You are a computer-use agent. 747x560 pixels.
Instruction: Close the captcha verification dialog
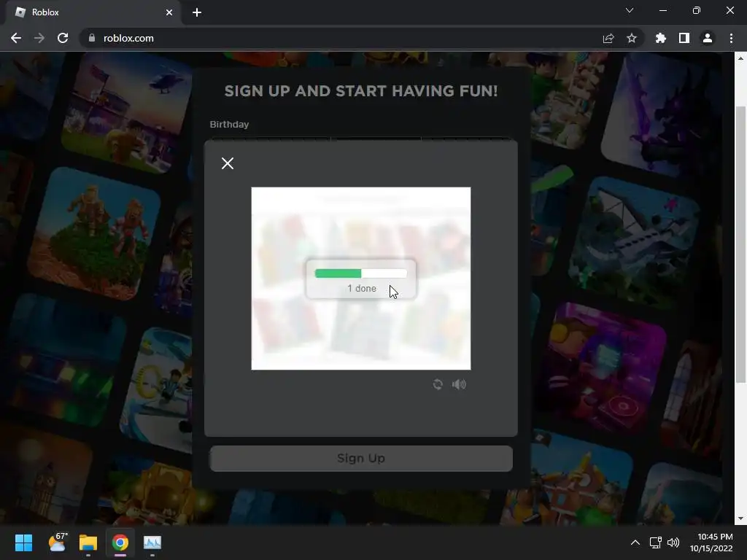tap(228, 163)
